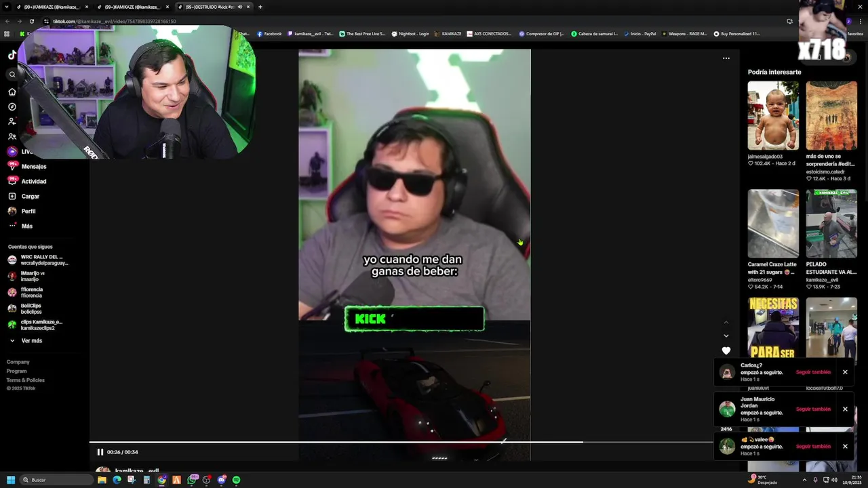Open the Program footer link
Viewport: 868px width, 488px height.
[x=17, y=371]
